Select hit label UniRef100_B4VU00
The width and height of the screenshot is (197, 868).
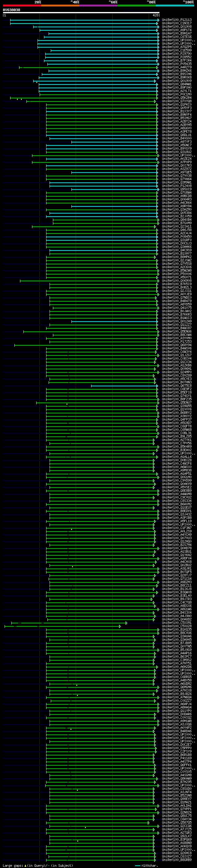tap(177, 138)
